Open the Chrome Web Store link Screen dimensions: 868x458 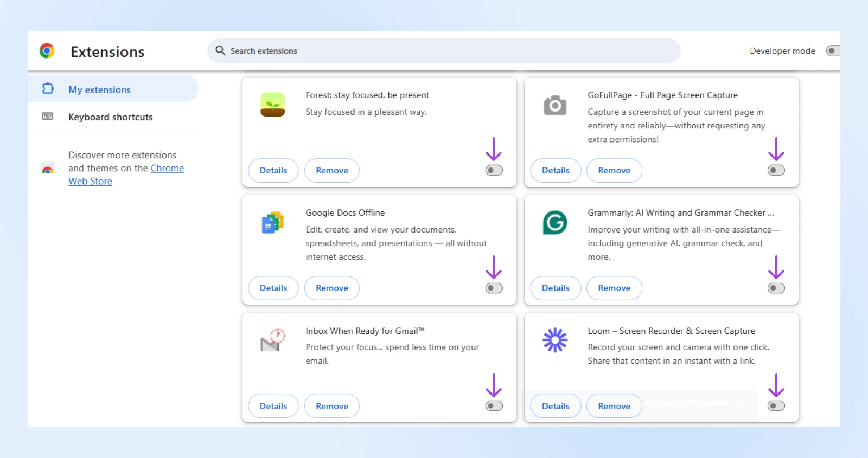126,175
